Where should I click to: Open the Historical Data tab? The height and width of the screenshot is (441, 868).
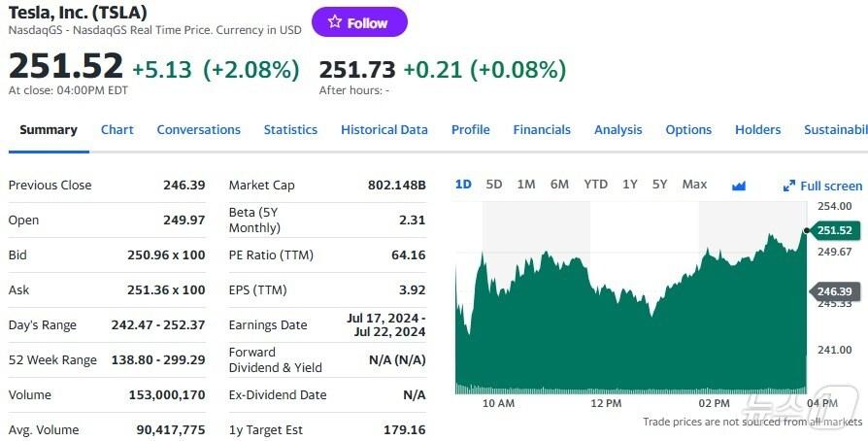(x=384, y=130)
